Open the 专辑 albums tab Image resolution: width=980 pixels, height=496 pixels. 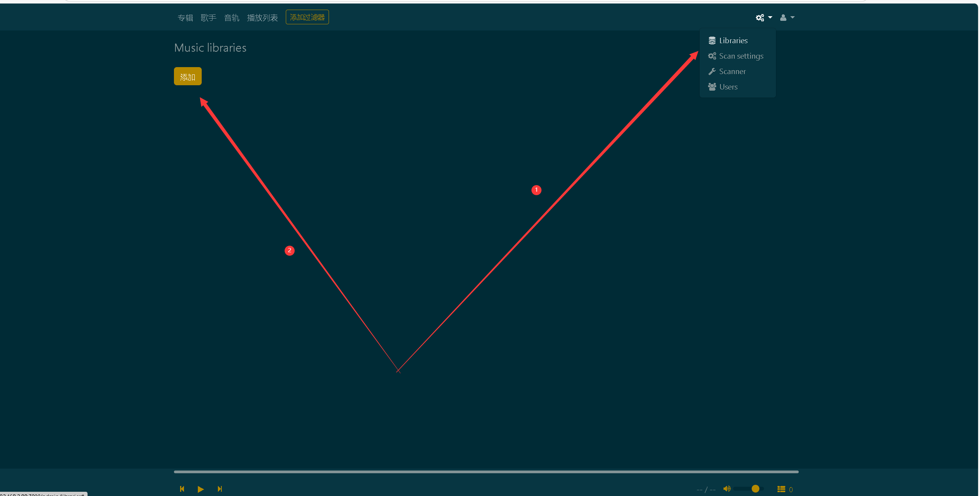coord(185,18)
